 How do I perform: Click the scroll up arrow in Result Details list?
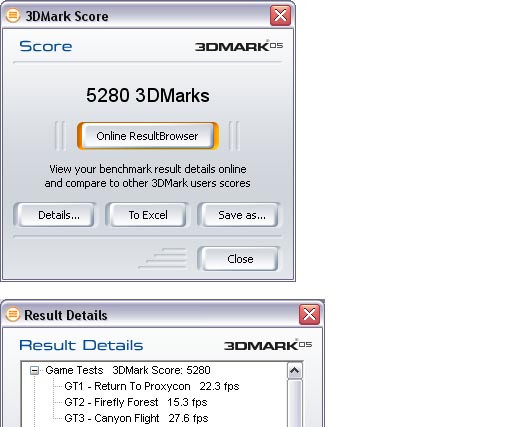point(295,371)
